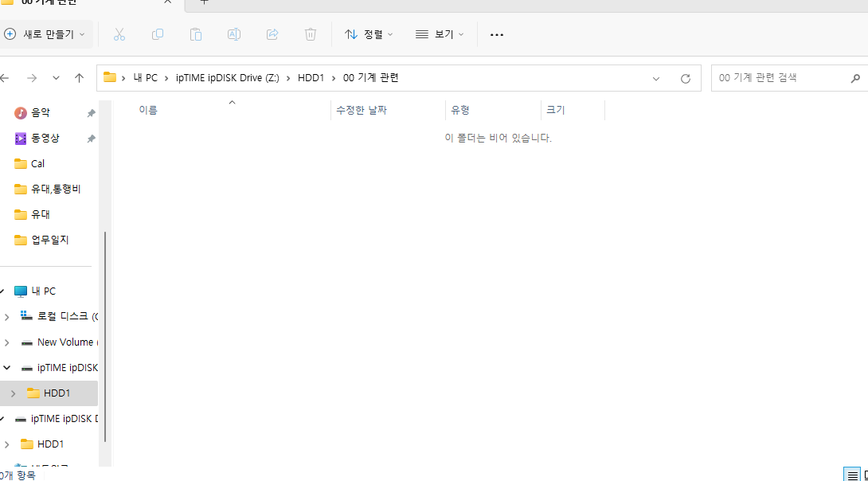Click the Delete trash can icon
The width and height of the screenshot is (868, 481).
click(310, 34)
